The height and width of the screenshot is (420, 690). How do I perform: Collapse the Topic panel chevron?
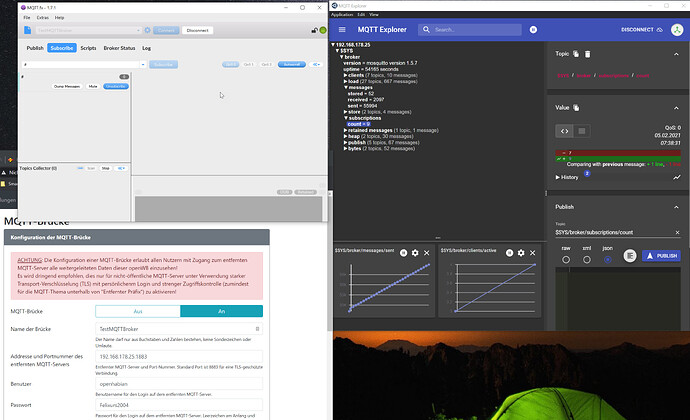tap(676, 54)
